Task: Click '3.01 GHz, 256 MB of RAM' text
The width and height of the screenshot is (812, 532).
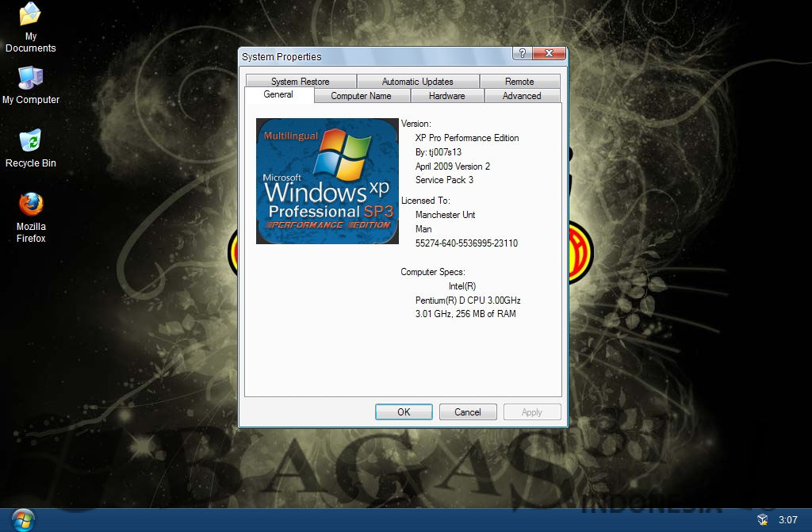Action: tap(465, 314)
